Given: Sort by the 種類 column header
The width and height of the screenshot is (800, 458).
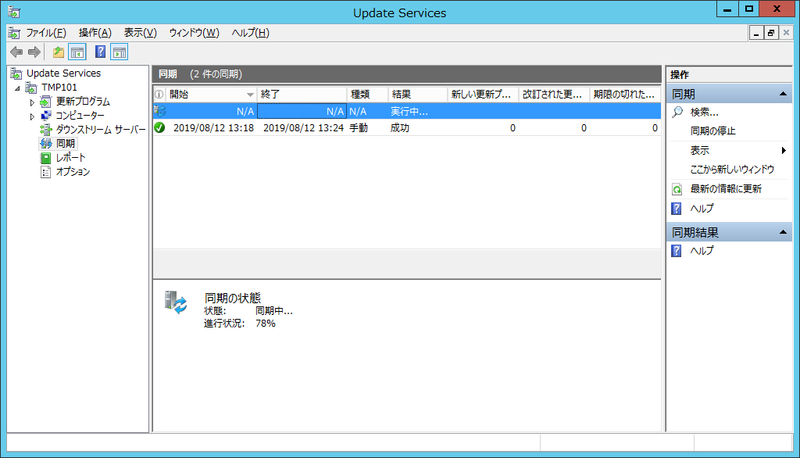Looking at the screenshot, I should [367, 94].
